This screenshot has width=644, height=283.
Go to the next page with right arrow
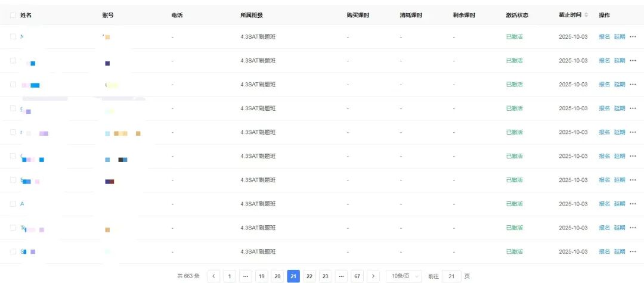pos(373,276)
